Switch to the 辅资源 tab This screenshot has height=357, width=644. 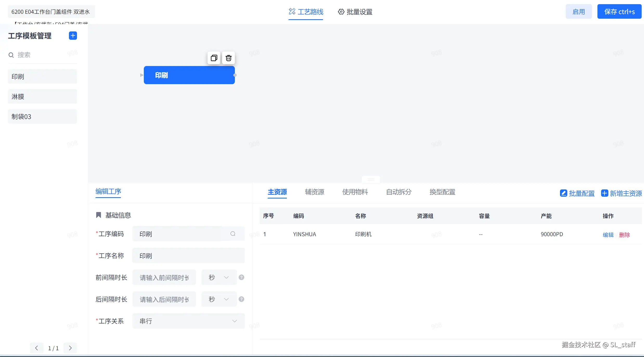[314, 192]
